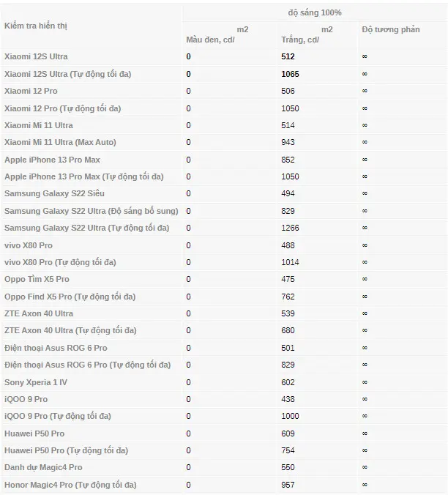Screen dimensions: 448x495
Task: Select the Huawei P50 Pro row label
Action: [x=34, y=433]
